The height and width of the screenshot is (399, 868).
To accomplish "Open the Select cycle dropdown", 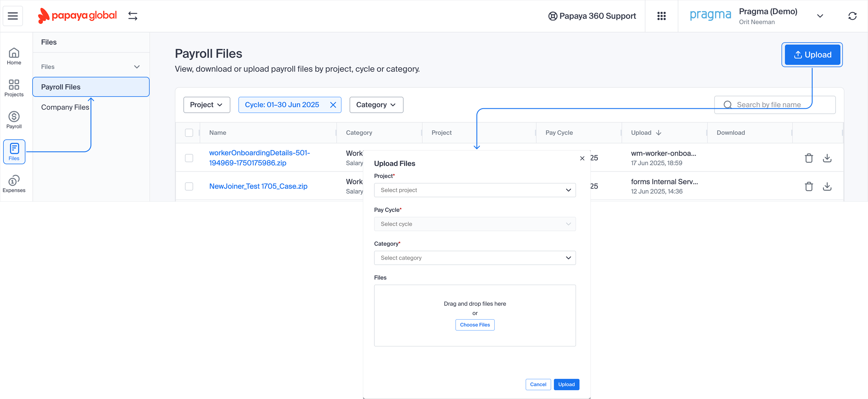I will pyautogui.click(x=475, y=224).
